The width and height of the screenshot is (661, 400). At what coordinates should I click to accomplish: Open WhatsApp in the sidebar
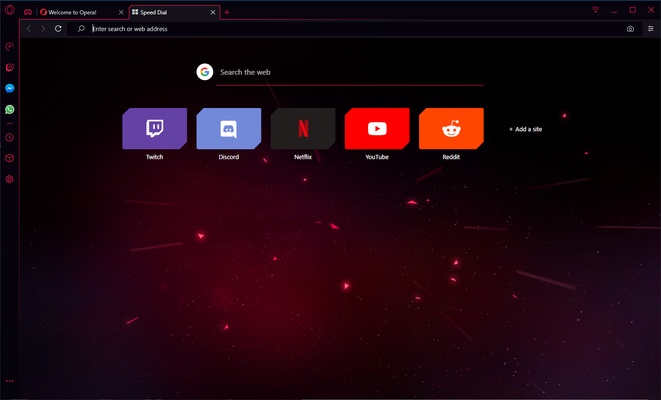point(9,109)
